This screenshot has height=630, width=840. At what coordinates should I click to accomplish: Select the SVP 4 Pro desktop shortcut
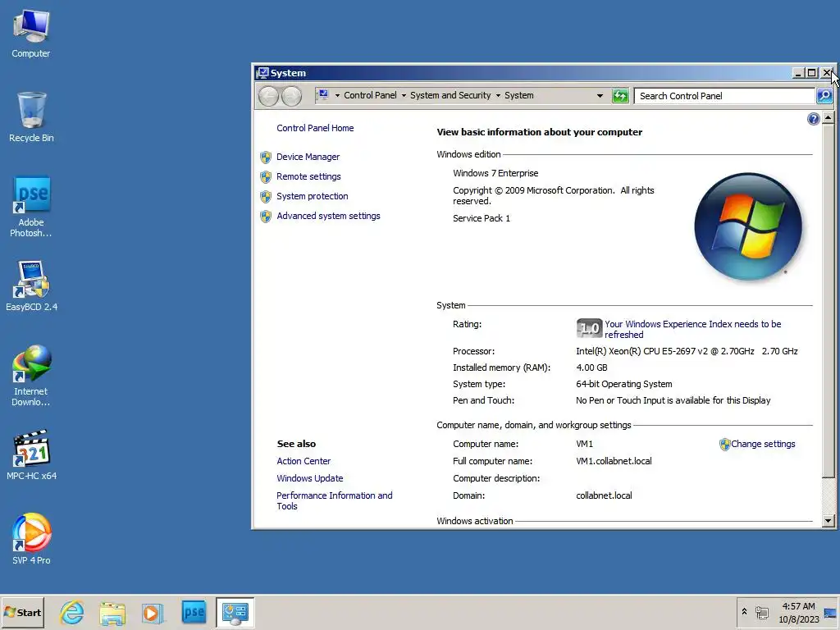click(31, 539)
